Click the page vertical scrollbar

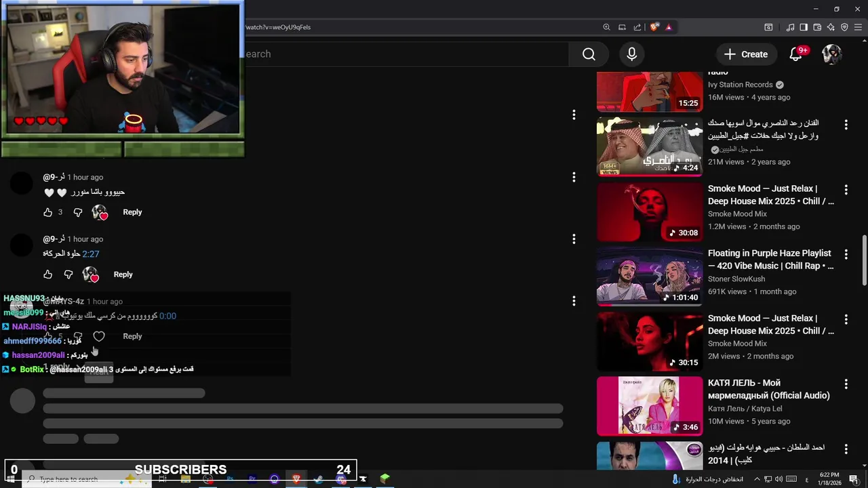coord(864,261)
